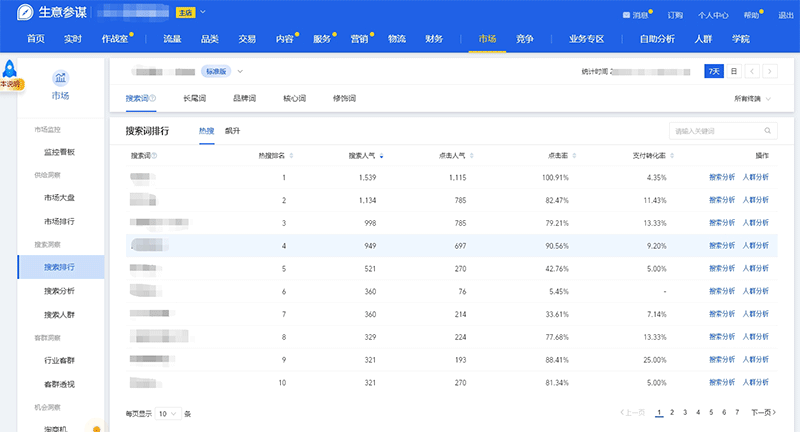Viewport: 800px width, 432px height.
Task: Switch to the 长尾词 tab
Action: [195, 99]
